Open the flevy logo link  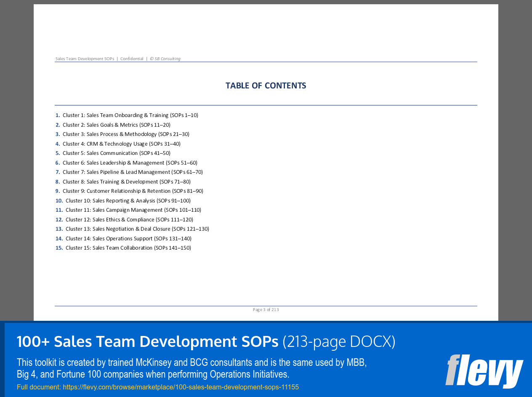pyautogui.click(x=484, y=372)
